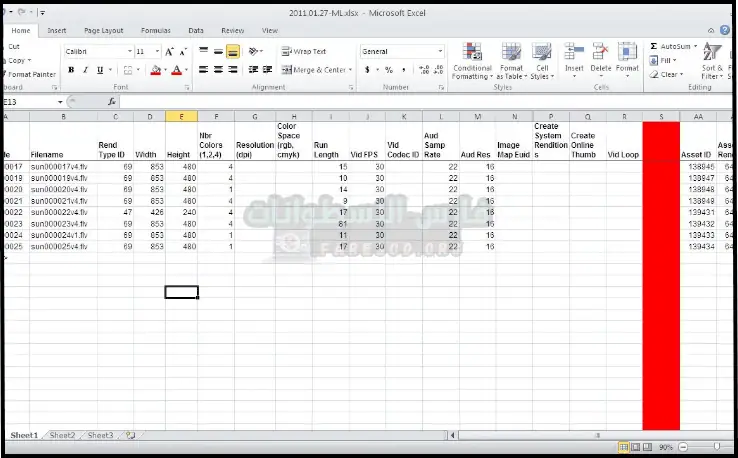Switch to the Page Layout ribbon tab

tap(104, 31)
